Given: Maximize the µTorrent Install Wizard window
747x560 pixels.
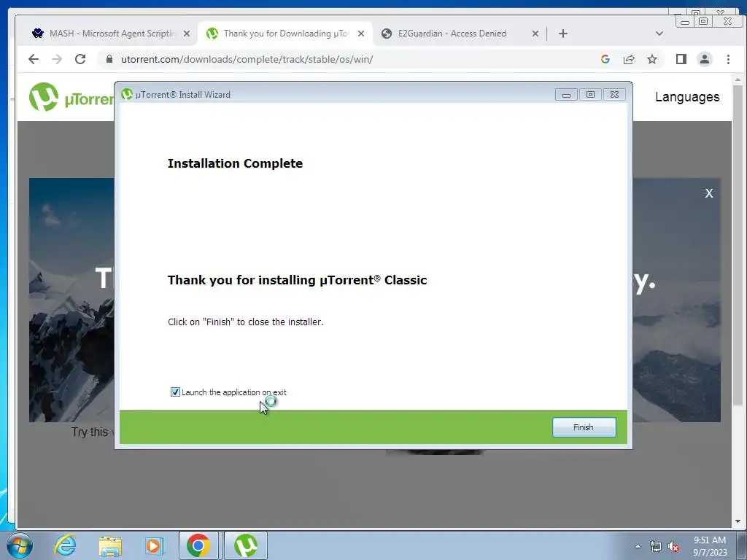Looking at the screenshot, I should pos(590,95).
